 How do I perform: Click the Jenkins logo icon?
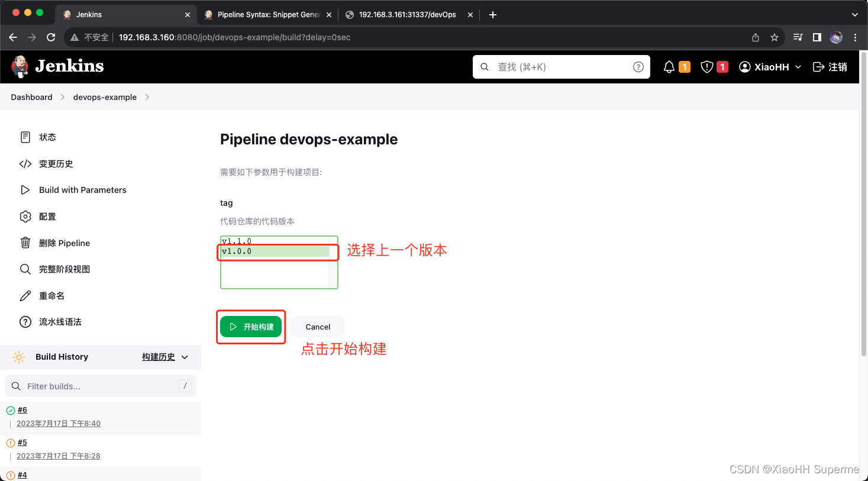(x=20, y=66)
